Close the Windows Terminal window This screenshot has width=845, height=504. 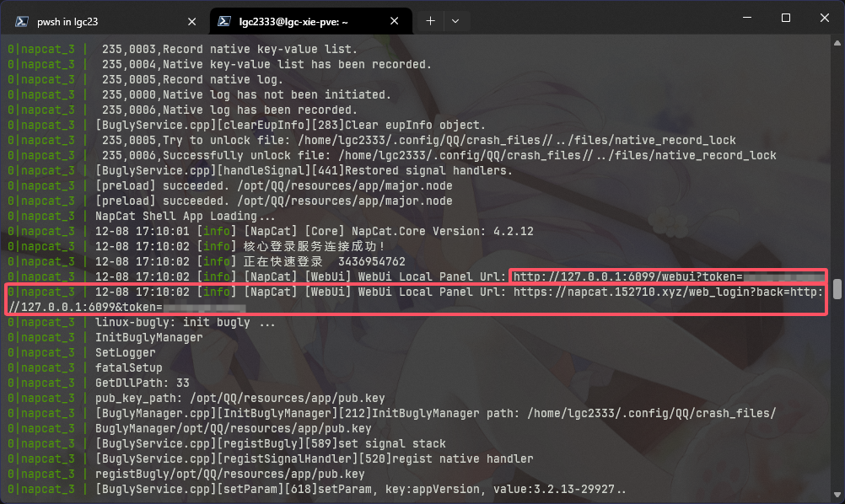tap(824, 18)
